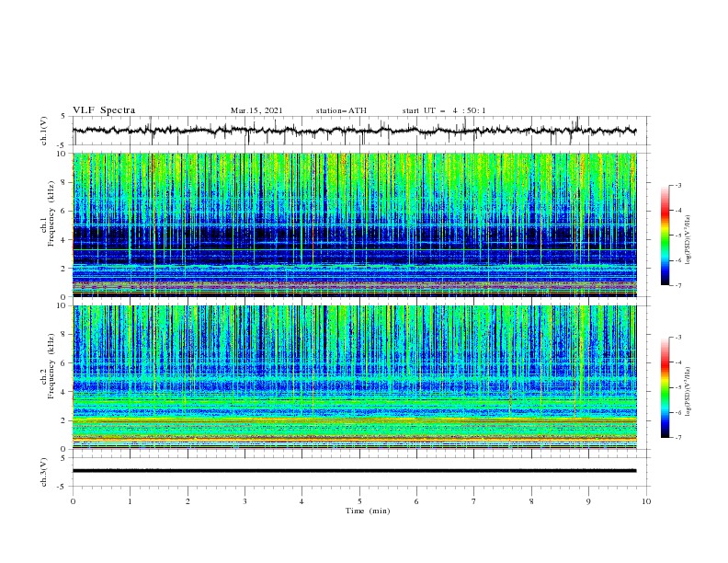The height and width of the screenshot is (563, 728).
Task: Click the time axis tick label '0'
Action: pos(73,501)
